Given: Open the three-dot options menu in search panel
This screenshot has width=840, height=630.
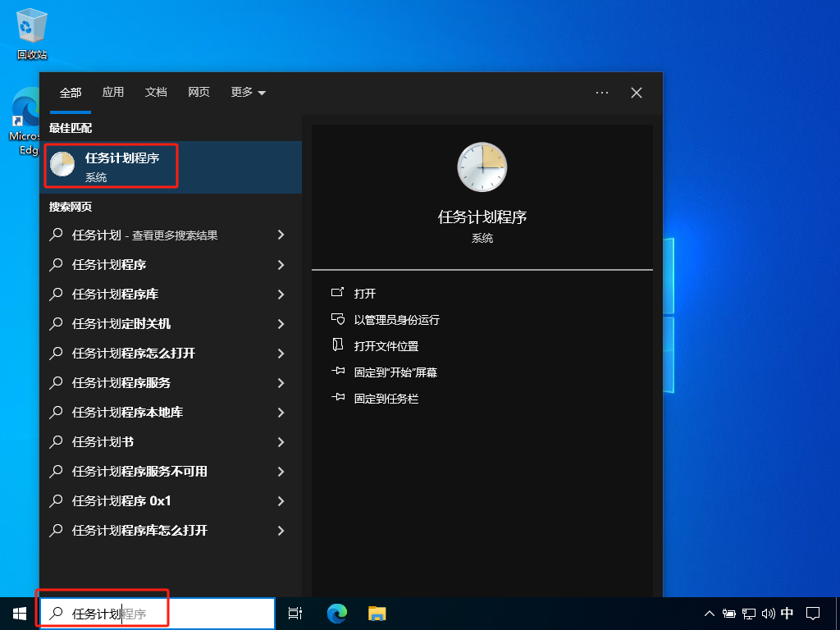Looking at the screenshot, I should pyautogui.click(x=602, y=93).
